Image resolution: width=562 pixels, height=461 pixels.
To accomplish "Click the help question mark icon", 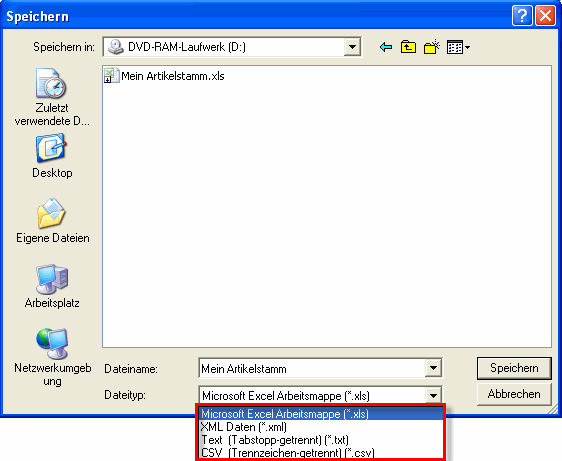I will pos(522,16).
